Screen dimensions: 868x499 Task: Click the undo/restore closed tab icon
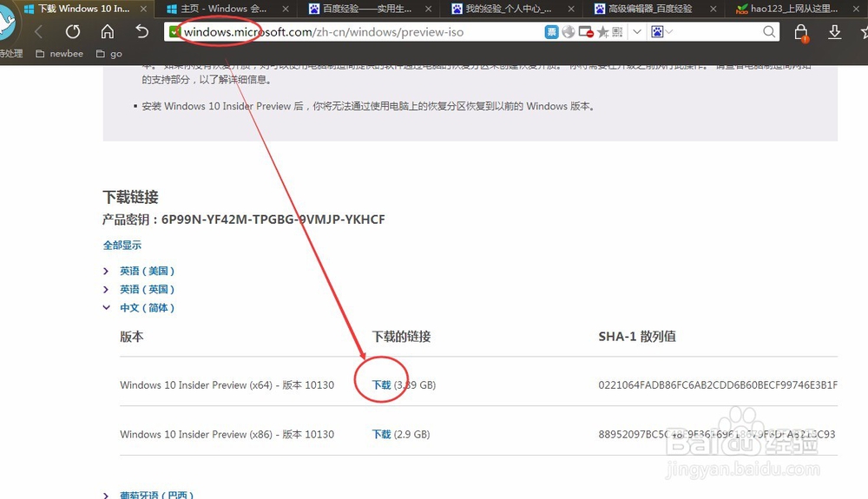click(142, 31)
